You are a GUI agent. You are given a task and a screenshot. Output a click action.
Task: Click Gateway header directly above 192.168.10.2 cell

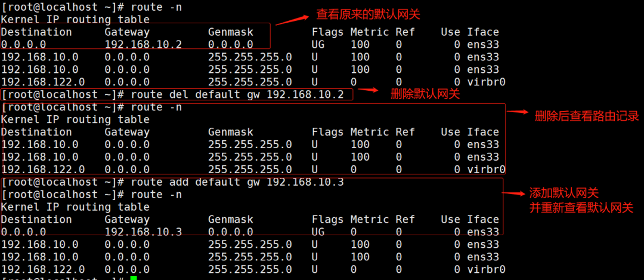(x=127, y=32)
